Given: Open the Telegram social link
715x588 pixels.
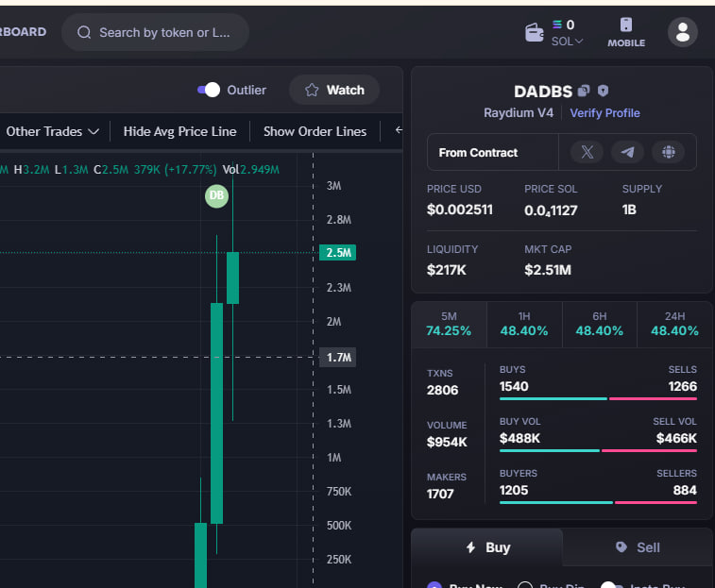Looking at the screenshot, I should pyautogui.click(x=627, y=152).
